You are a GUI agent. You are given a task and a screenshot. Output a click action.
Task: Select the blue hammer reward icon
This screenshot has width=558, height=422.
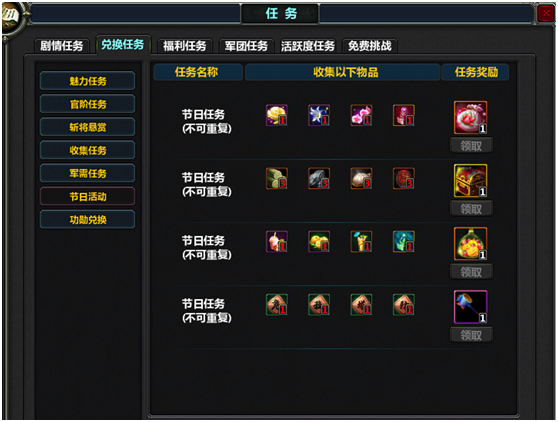(x=470, y=307)
